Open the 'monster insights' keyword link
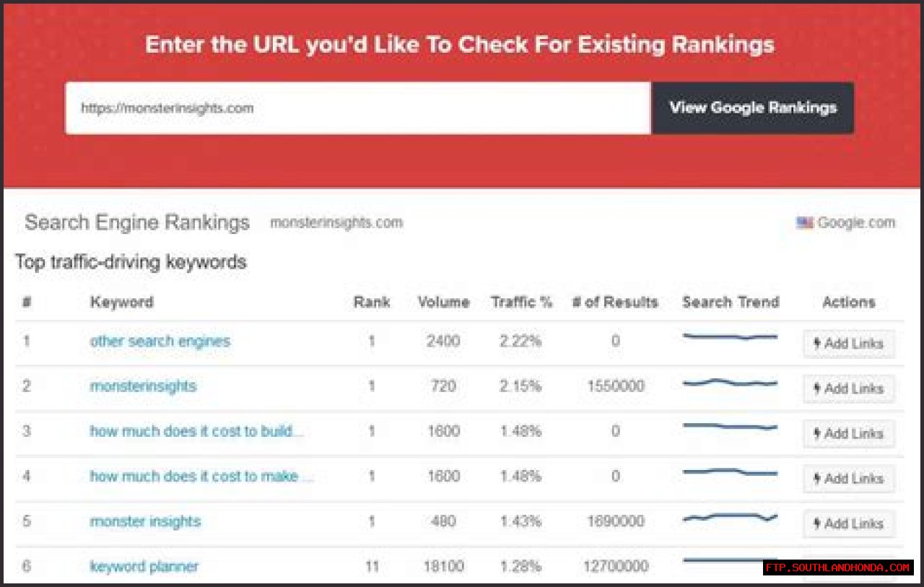Viewport: 924px width, 587px height. (145, 521)
